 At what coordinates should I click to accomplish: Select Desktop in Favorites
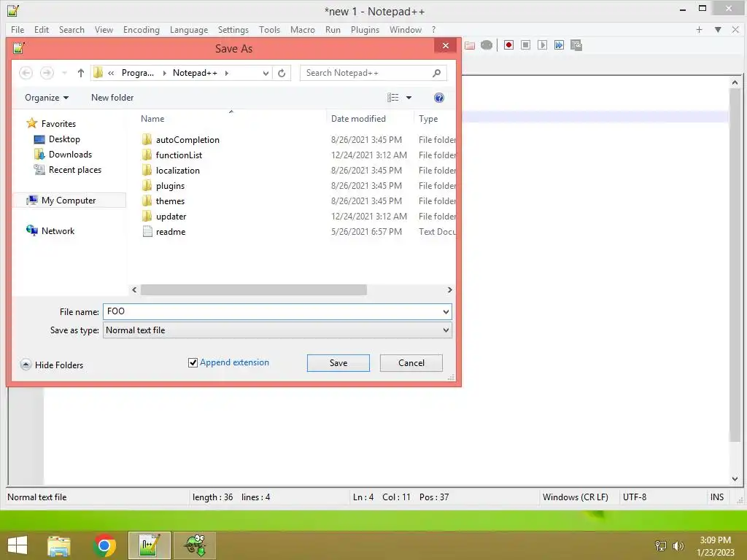57,139
